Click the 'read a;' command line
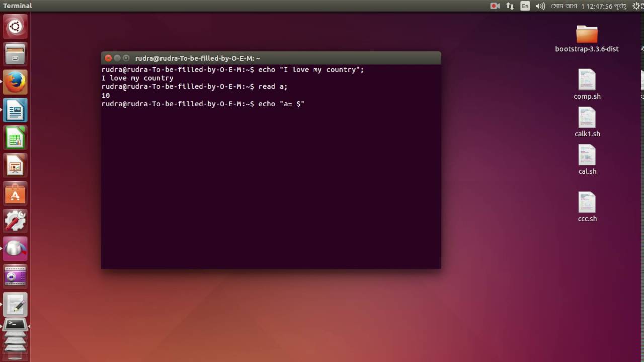The height and width of the screenshot is (362, 644). pyautogui.click(x=195, y=87)
